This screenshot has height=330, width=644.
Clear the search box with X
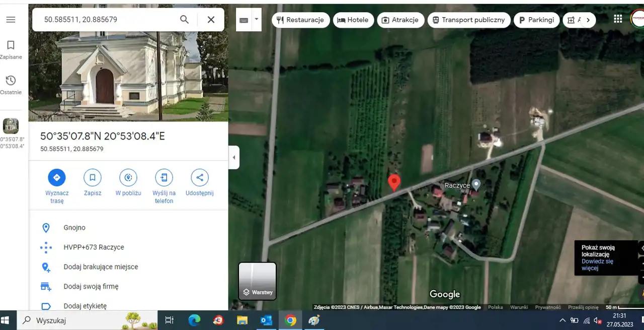click(211, 20)
